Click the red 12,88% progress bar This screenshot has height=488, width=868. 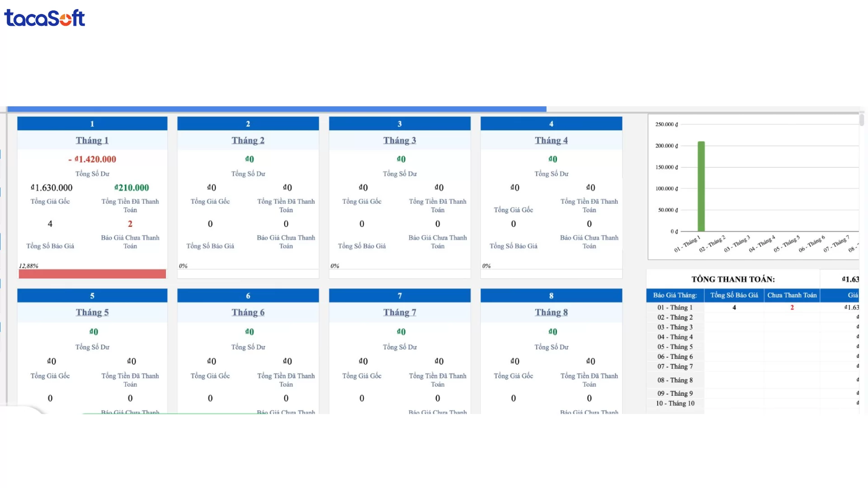(92, 274)
